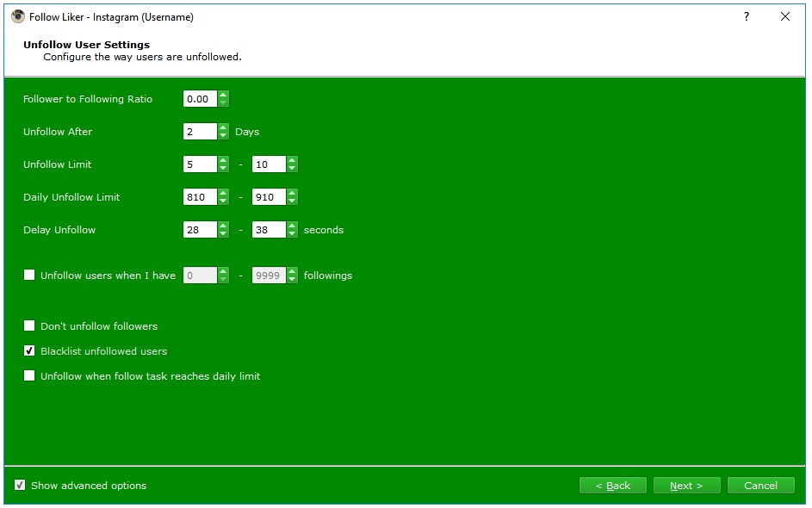Click the Unfollow After days field
The height and width of the screenshot is (508, 812).
201,132
